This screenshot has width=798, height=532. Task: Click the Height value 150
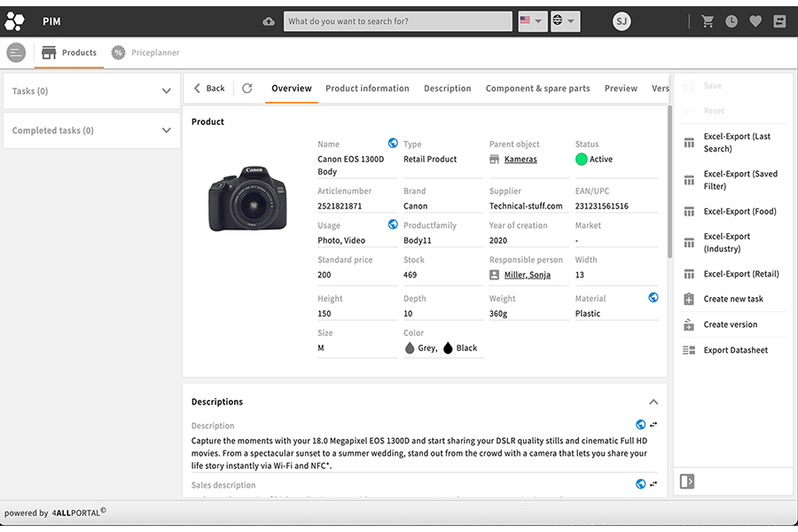pyautogui.click(x=325, y=314)
